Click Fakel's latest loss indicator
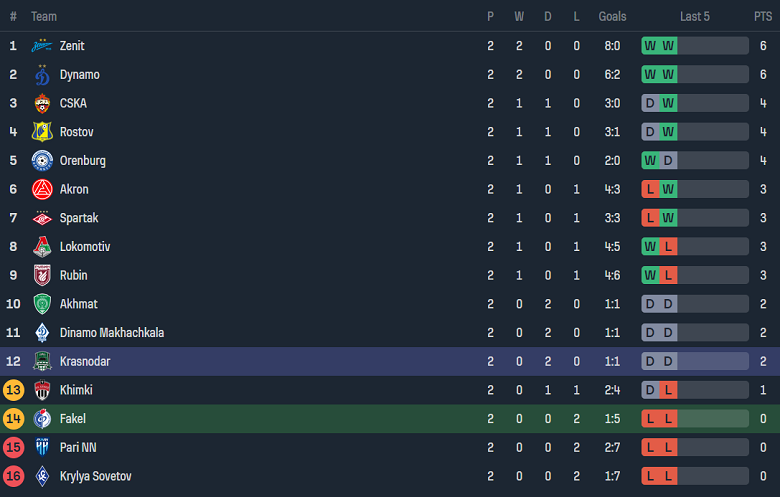The image size is (780, 497). coord(669,419)
